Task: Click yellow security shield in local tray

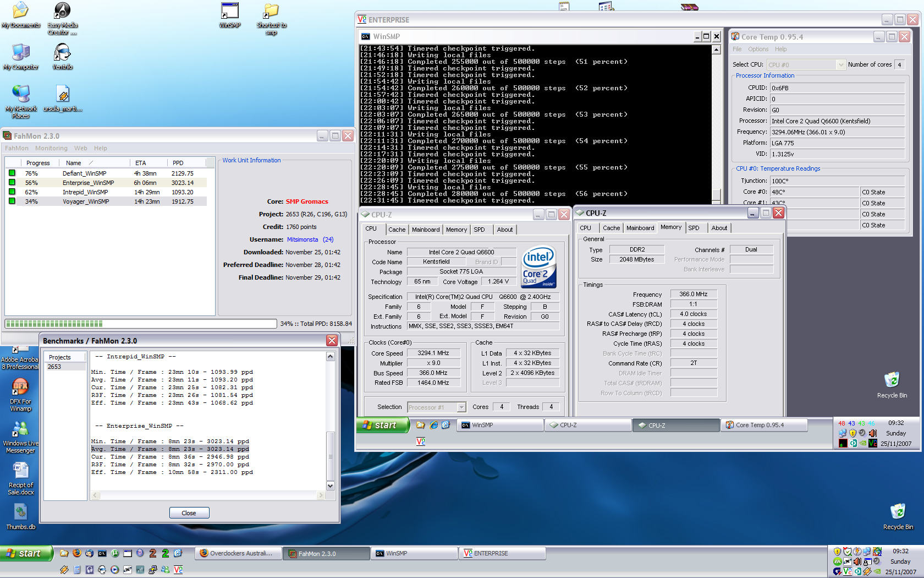Action: point(838,552)
